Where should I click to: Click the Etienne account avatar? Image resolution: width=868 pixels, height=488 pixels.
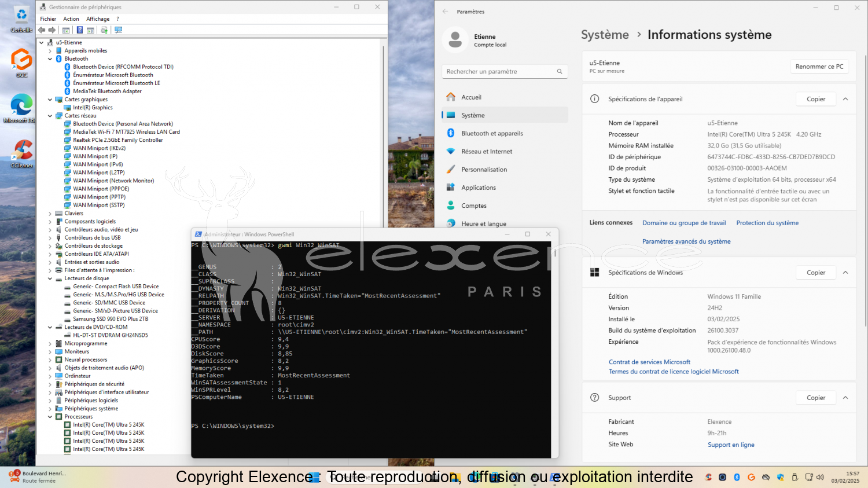pos(455,40)
